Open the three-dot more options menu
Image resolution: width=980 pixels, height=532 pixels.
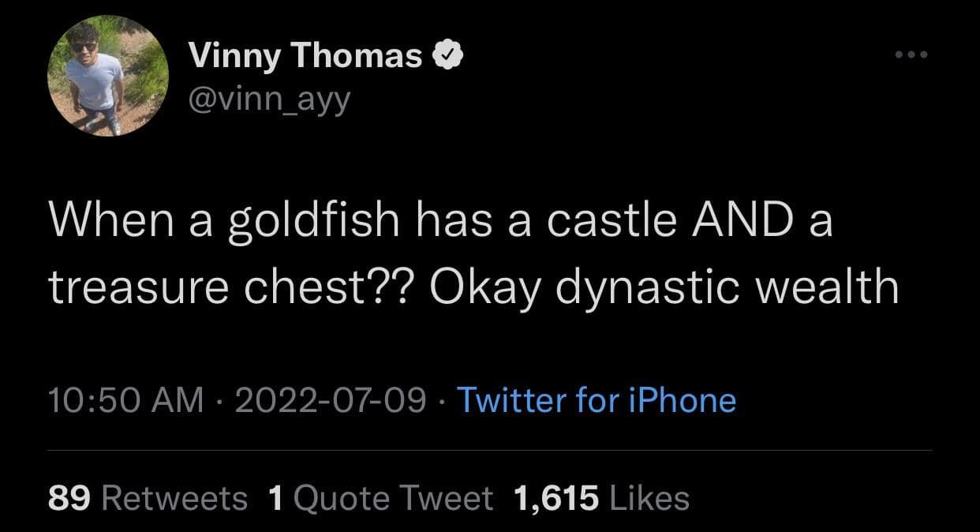[x=912, y=55]
